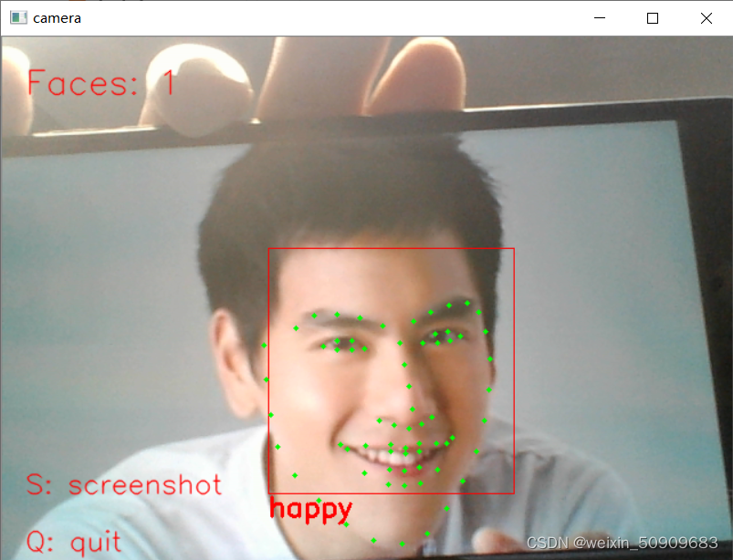Click the 'S: screenshot' overlay text
The width and height of the screenshot is (733, 560).
pyautogui.click(x=123, y=485)
